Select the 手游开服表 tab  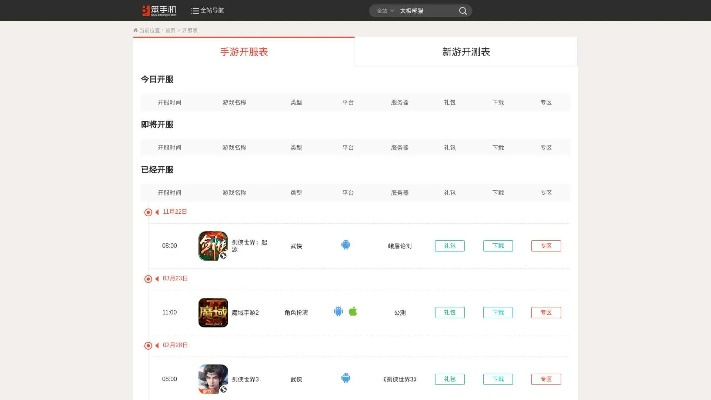(244, 52)
